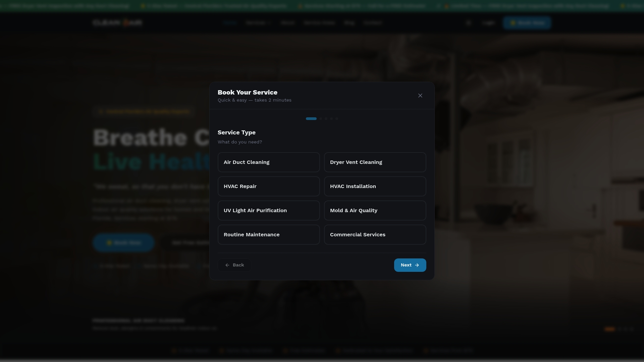Close the Book Your Service dialog

[420, 96]
